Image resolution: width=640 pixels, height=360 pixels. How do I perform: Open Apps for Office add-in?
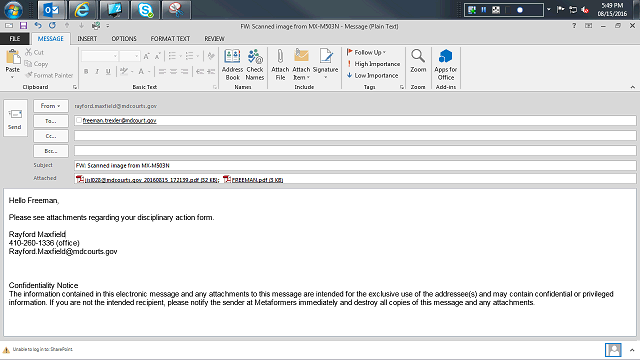click(x=446, y=64)
